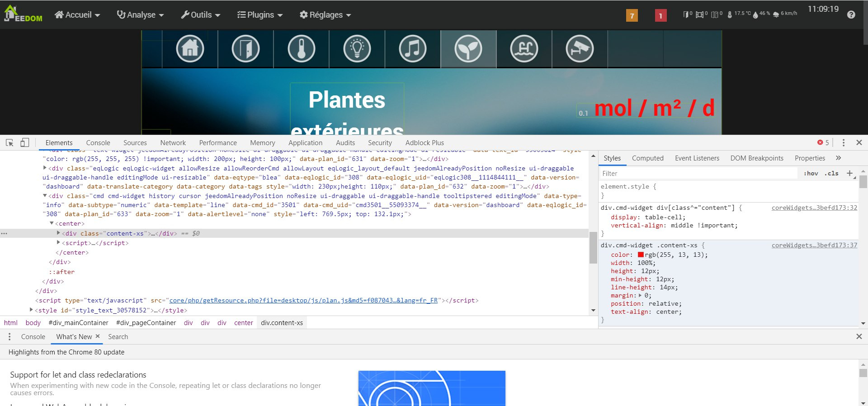Screen dimensions: 868x406
Task: Open the Analyse dropdown menu
Action: coord(140,15)
